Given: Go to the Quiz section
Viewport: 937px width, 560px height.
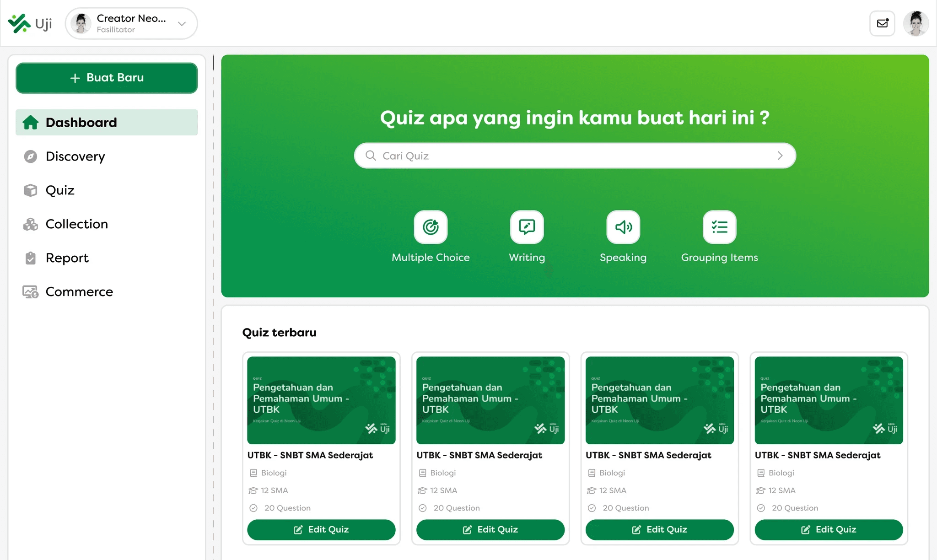Looking at the screenshot, I should pos(60,190).
